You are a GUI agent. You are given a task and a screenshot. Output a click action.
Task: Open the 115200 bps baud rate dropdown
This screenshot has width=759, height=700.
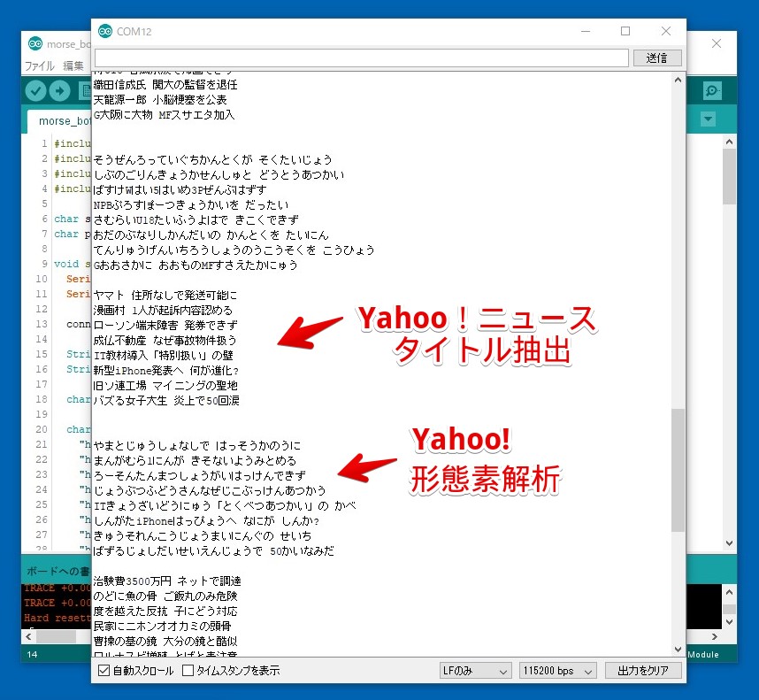[x=557, y=671]
